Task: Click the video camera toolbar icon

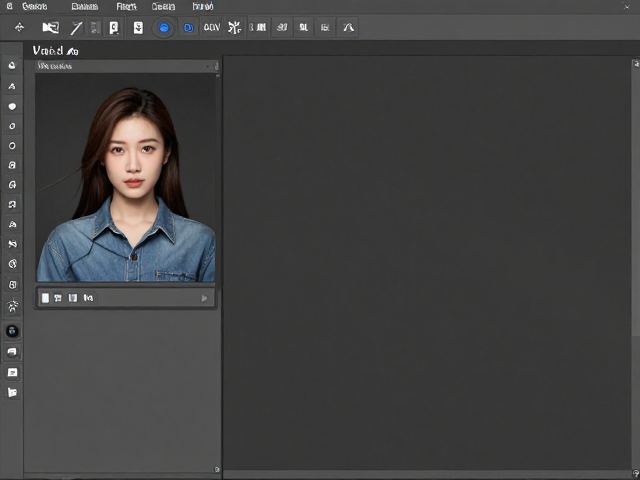Action: pos(51,27)
